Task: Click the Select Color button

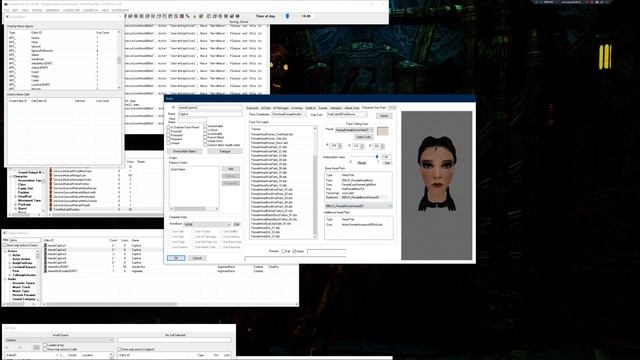Action: (363, 137)
